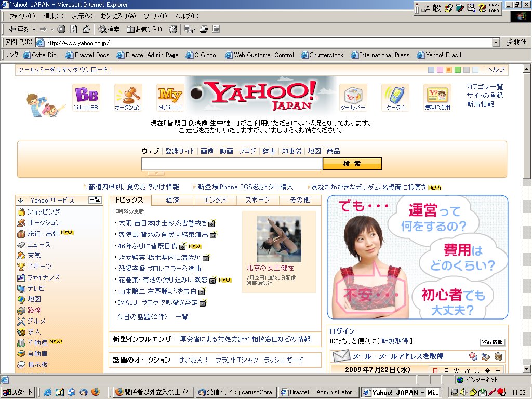532x399 pixels.
Task: Click the Refresh page icon
Action: [74, 30]
